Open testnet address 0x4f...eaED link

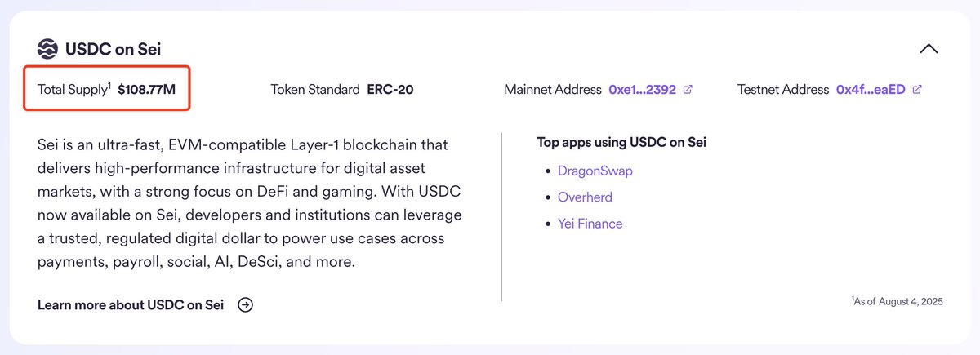(x=871, y=90)
